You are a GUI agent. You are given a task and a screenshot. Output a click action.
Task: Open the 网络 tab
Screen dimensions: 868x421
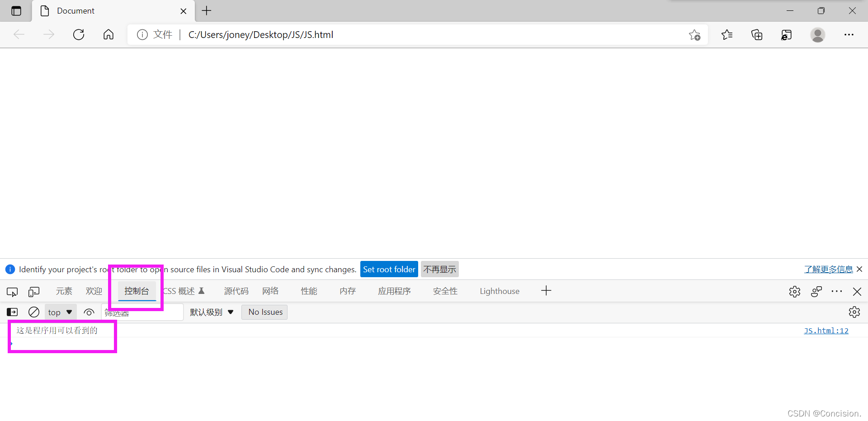tap(270, 291)
